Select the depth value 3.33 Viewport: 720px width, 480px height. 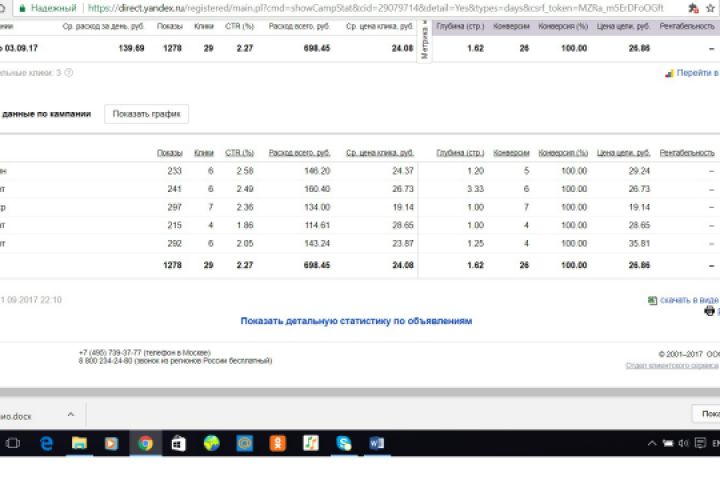[475, 189]
